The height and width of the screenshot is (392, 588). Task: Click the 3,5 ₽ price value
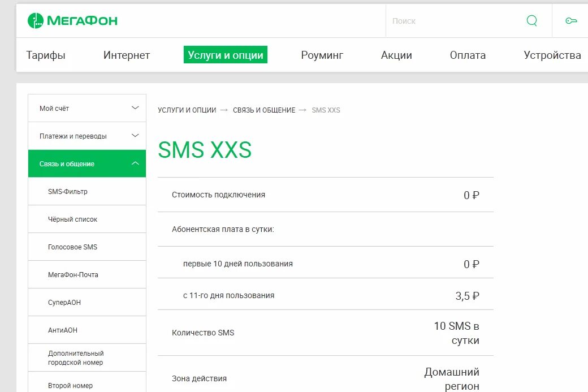pyautogui.click(x=467, y=296)
